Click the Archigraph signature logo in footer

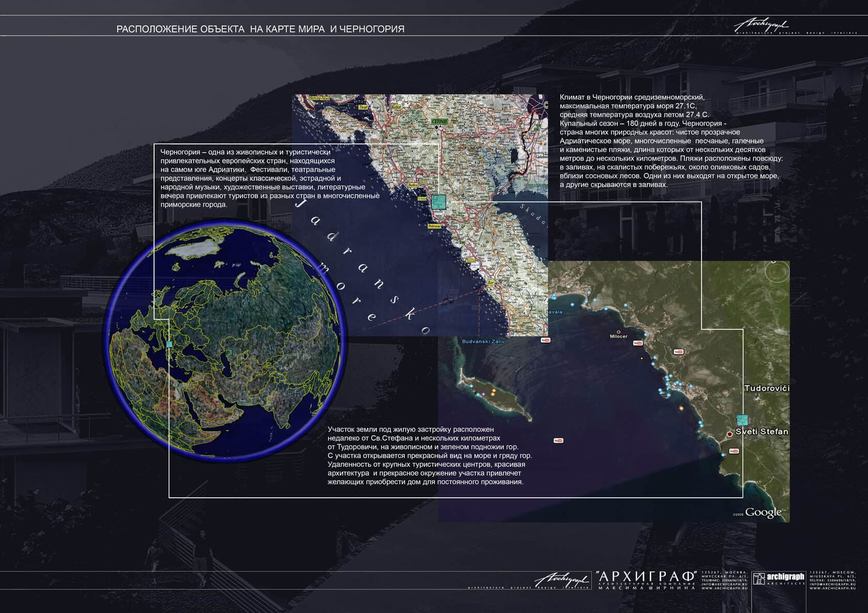click(562, 579)
